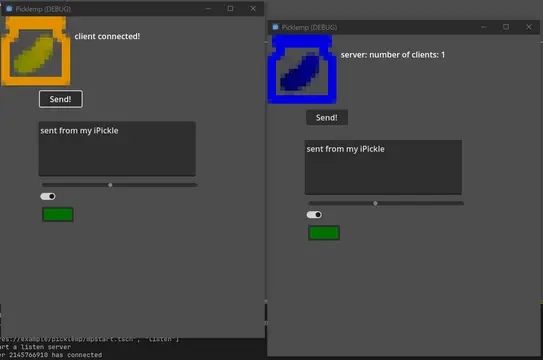
Task: Click the text box in client window
Action: click(117, 148)
